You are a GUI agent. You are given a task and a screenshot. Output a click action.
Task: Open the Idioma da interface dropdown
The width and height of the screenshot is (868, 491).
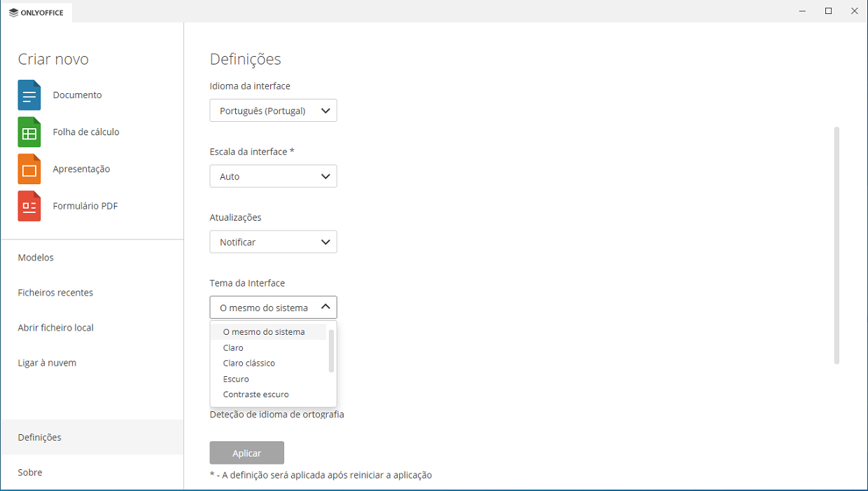coord(273,111)
